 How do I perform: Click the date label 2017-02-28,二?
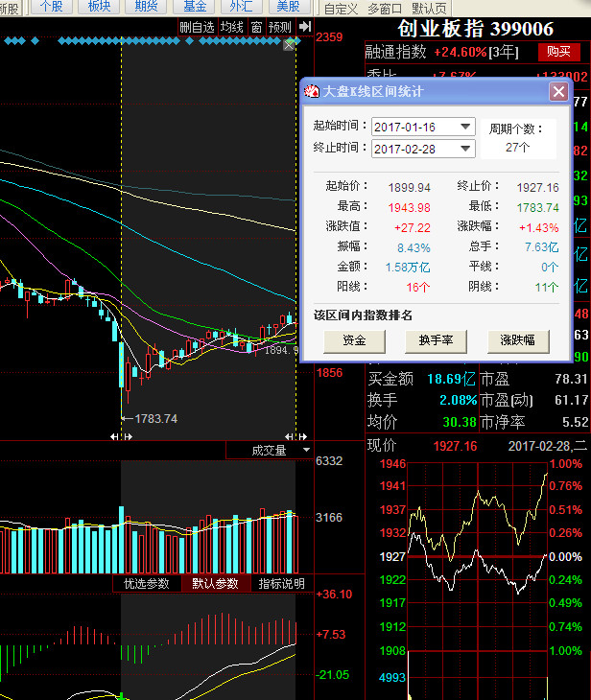(548, 446)
